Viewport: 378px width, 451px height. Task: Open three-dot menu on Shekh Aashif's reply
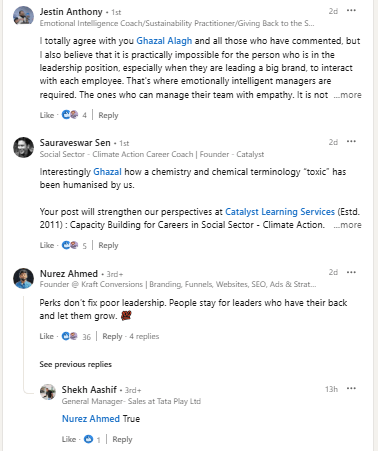pyautogui.click(x=351, y=389)
